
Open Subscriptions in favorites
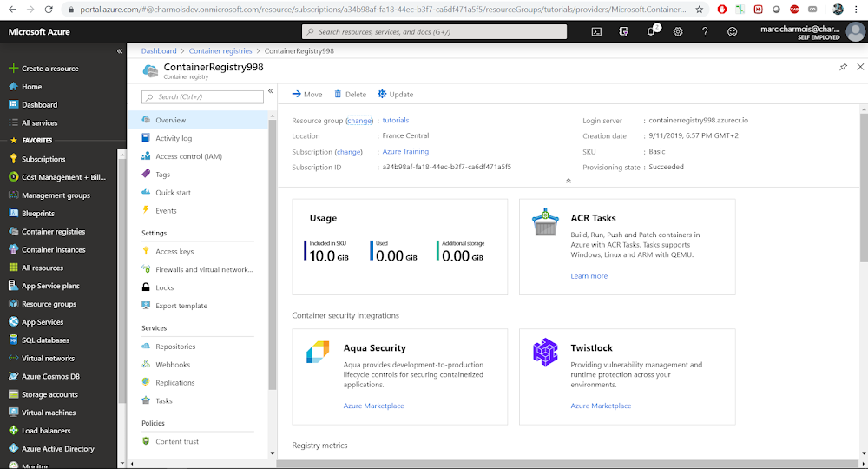(x=37, y=159)
